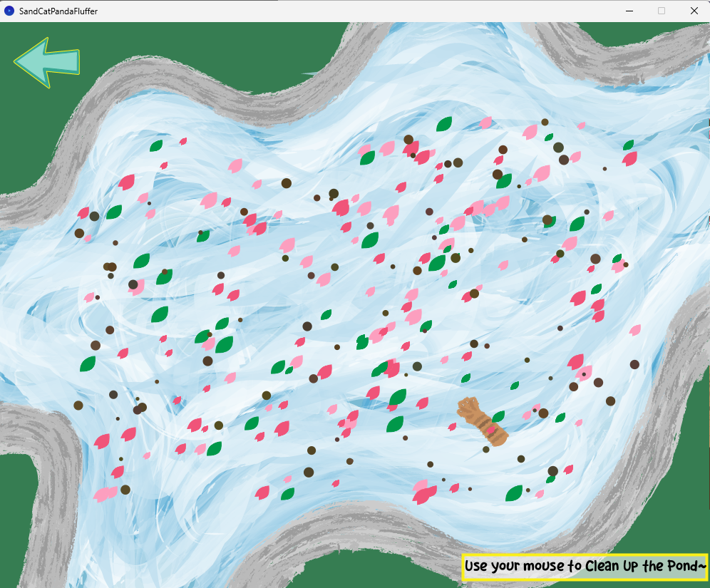Click the teal back arrow
The width and height of the screenshot is (710, 588).
(46, 63)
